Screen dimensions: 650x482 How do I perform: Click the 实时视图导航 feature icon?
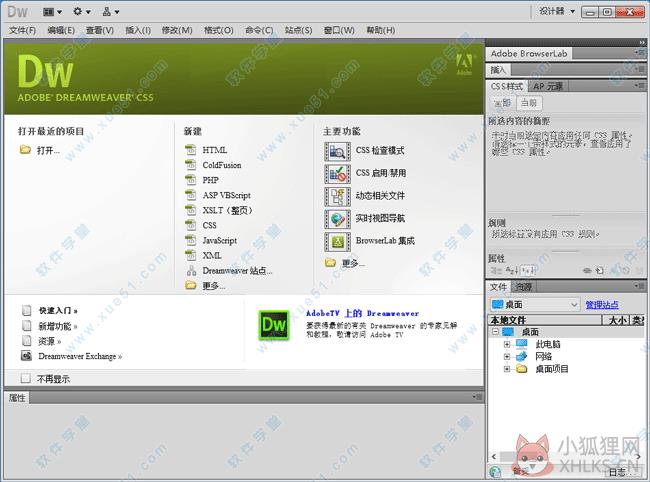[x=337, y=219]
